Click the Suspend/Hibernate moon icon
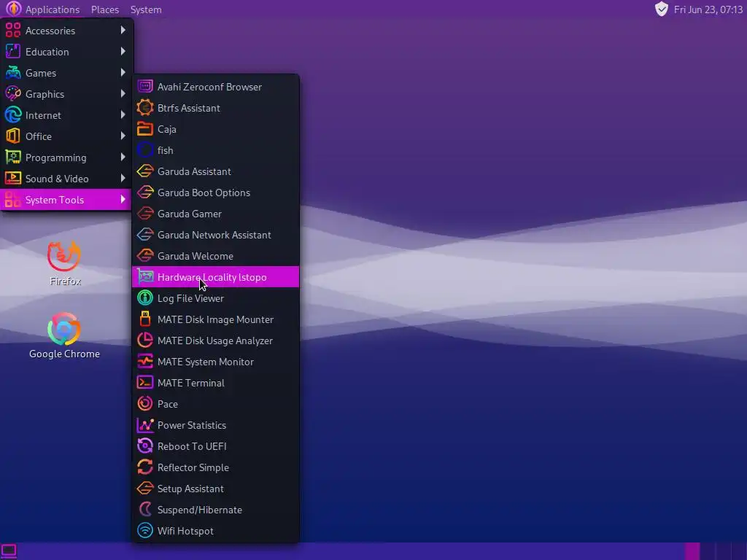The image size is (747, 560). pos(145,510)
